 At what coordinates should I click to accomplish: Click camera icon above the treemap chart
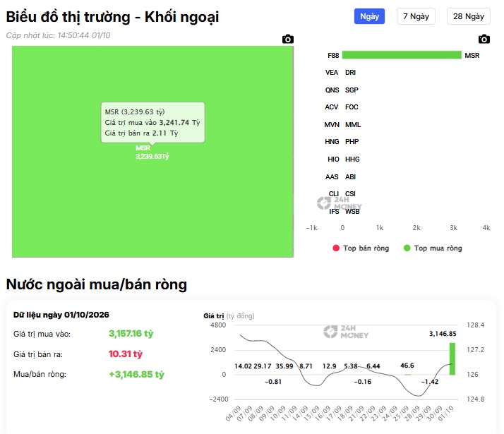[288, 40]
